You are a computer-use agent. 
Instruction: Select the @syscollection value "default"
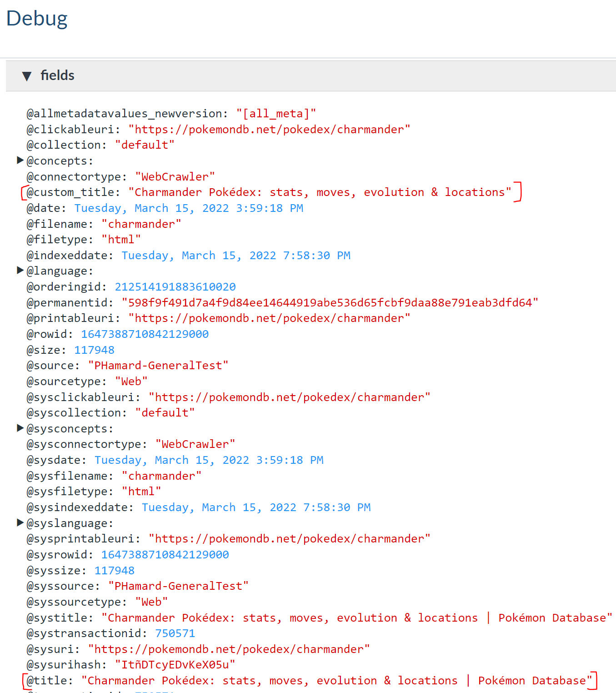click(165, 413)
